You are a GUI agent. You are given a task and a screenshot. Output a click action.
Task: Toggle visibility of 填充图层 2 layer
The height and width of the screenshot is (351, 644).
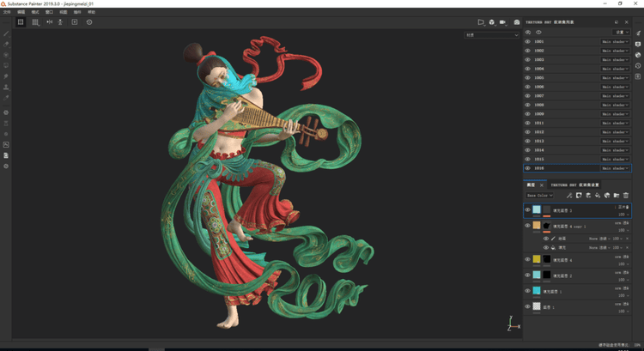click(x=528, y=275)
